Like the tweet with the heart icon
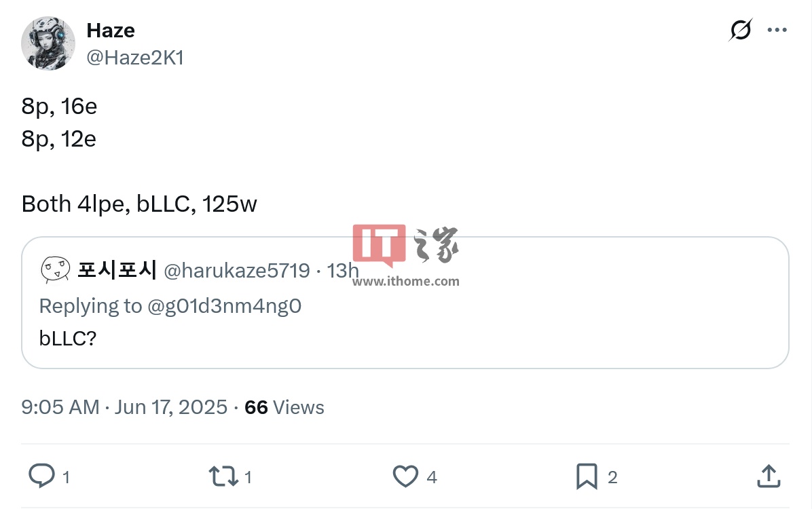The width and height of the screenshot is (812, 509). pos(405,476)
